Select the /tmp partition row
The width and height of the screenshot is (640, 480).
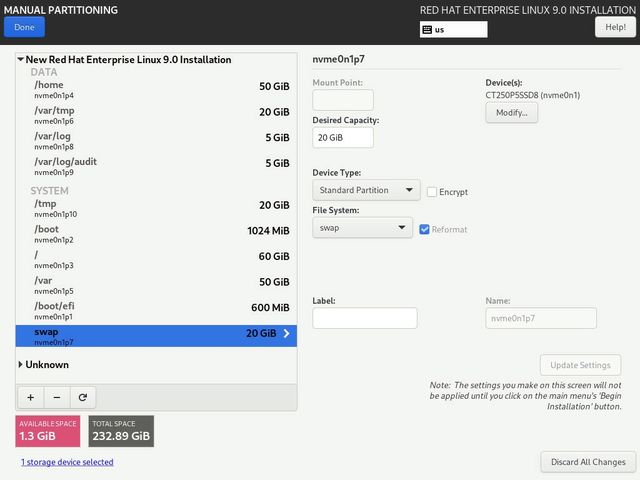point(156,208)
